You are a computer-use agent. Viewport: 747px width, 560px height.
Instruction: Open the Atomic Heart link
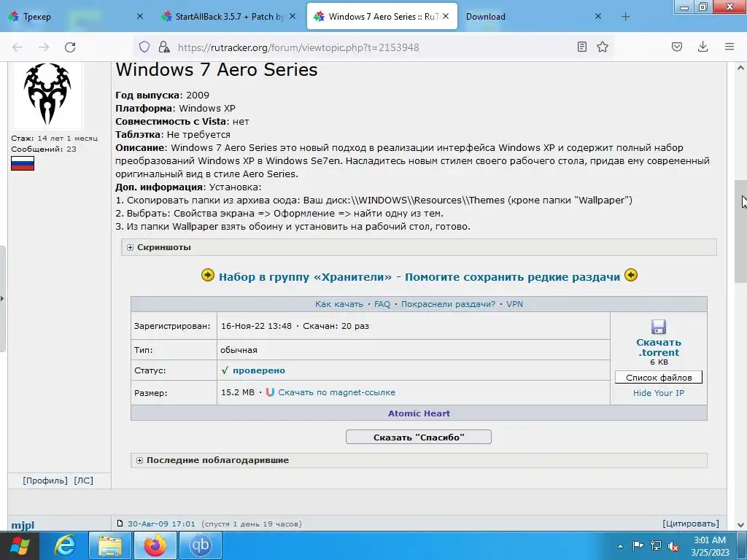point(419,413)
